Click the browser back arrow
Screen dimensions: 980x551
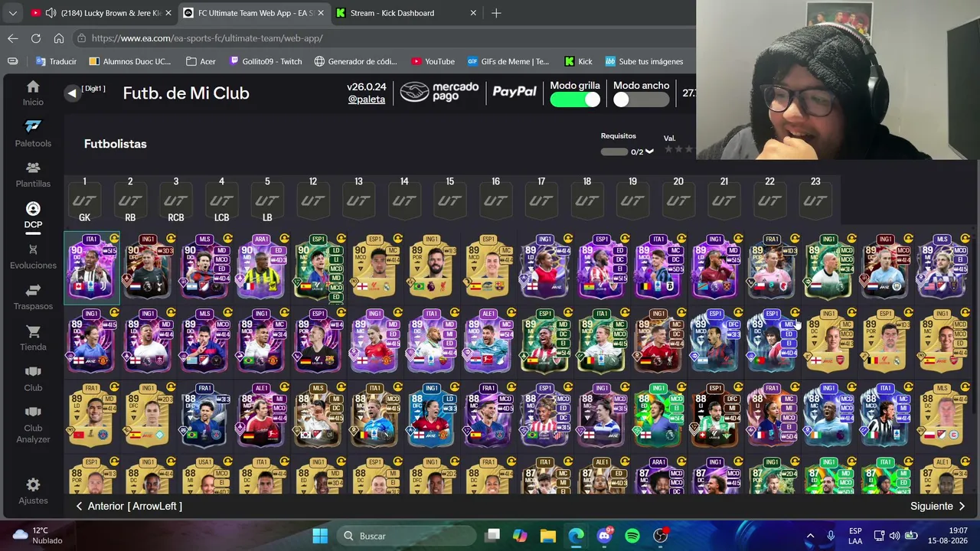tap(13, 38)
